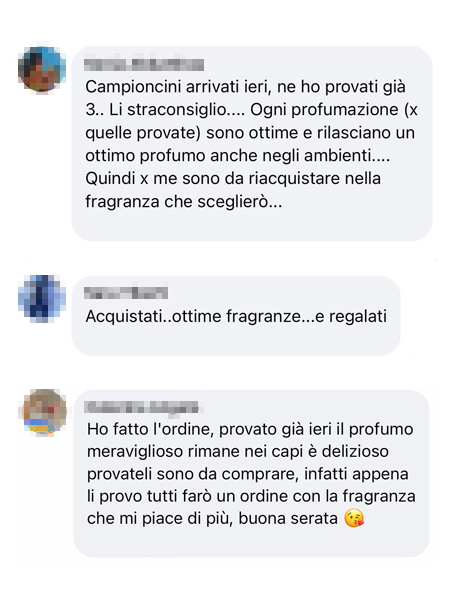This screenshot has height=600, width=450.
Task: Open the blurred author name above 'Ho fatto l'ordine'
Action: [142, 407]
